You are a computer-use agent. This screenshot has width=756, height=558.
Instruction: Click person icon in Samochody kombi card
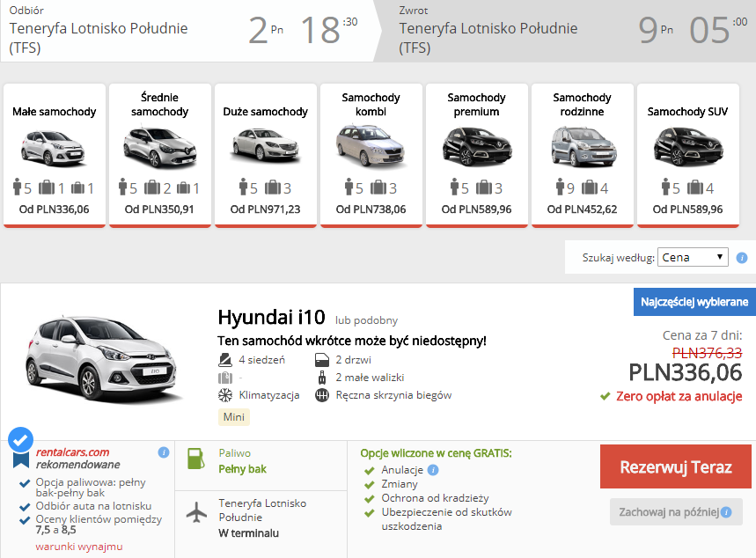(x=349, y=187)
